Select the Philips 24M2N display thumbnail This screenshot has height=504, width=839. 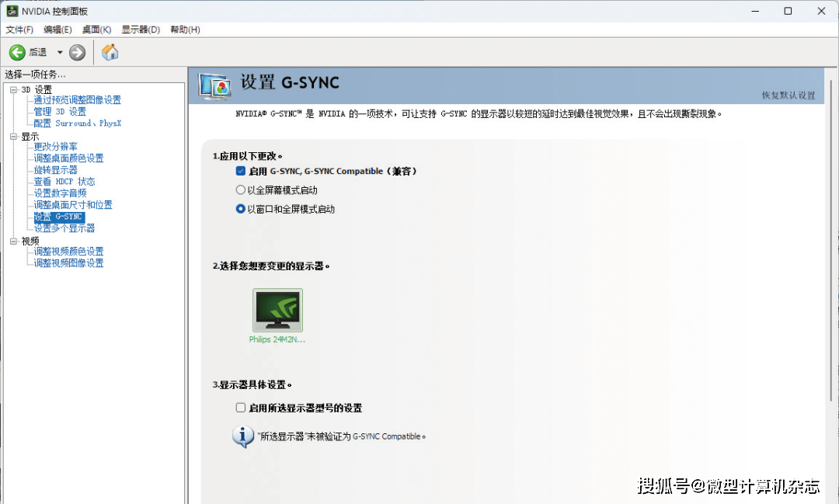click(x=277, y=308)
